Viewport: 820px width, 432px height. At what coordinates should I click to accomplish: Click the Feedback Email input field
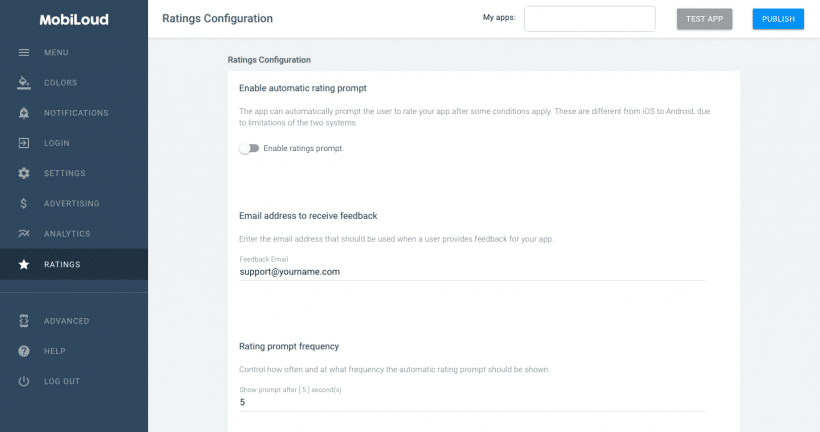[x=472, y=271]
